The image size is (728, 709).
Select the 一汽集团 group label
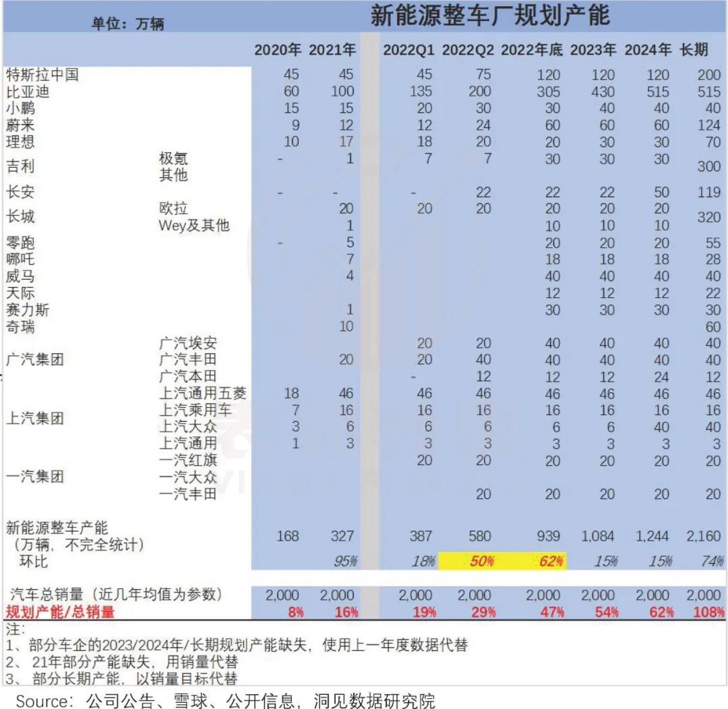tap(35, 477)
